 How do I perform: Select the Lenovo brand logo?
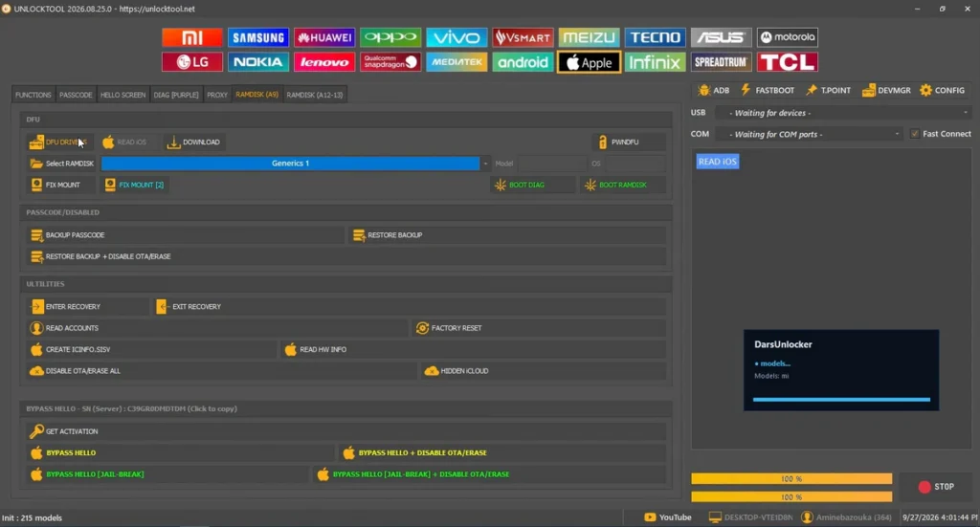pos(324,62)
